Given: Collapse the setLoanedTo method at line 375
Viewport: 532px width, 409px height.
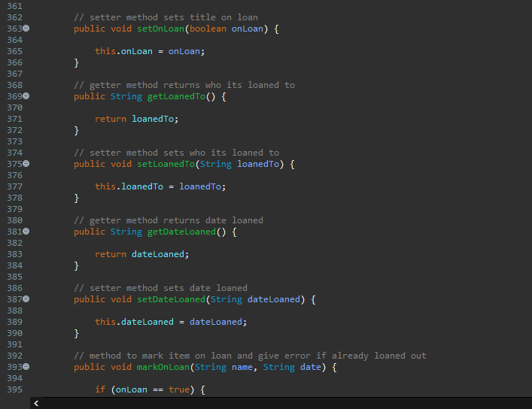Looking at the screenshot, I should click(26, 164).
